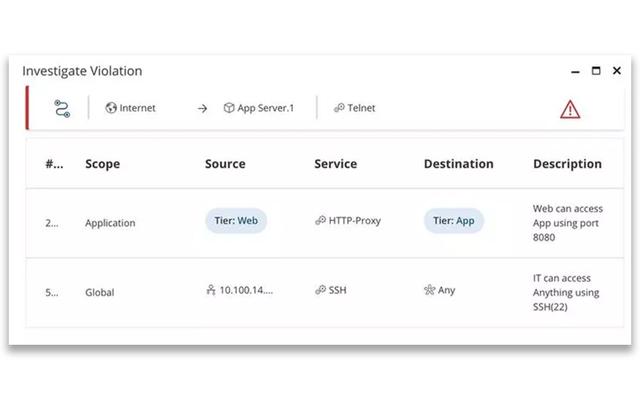640x400 pixels.
Task: Click the red warning triangle icon
Action: coord(570,108)
